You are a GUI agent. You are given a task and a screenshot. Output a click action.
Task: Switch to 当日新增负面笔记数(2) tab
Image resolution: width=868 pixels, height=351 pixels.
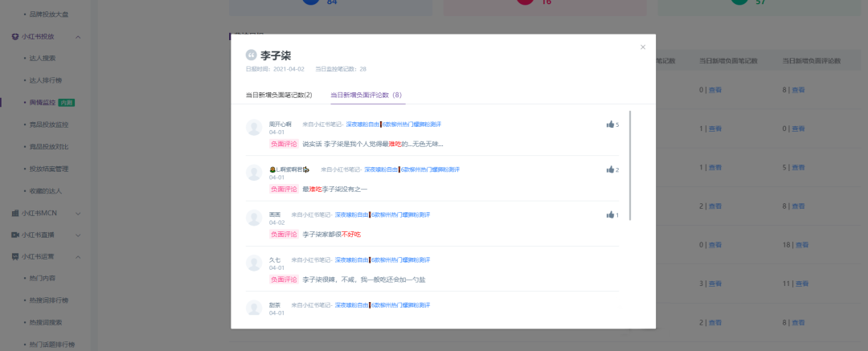point(279,95)
